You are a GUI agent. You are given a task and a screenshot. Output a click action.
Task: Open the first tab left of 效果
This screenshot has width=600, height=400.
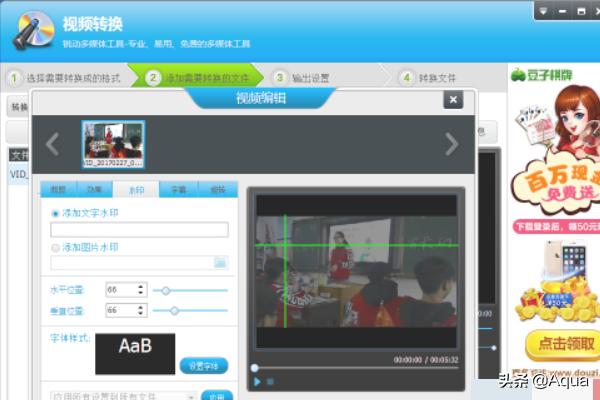coord(58,189)
